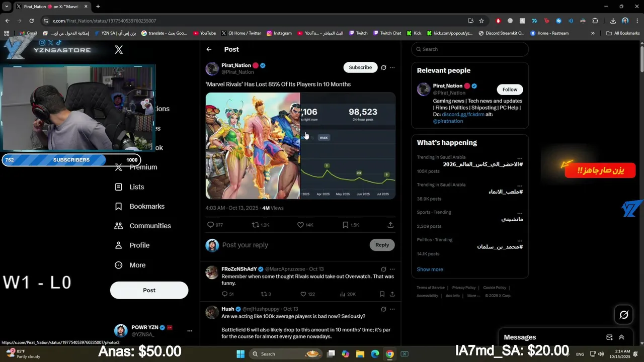Open Privacy Policy link
Image resolution: width=644 pixels, height=362 pixels.
pos(464,288)
